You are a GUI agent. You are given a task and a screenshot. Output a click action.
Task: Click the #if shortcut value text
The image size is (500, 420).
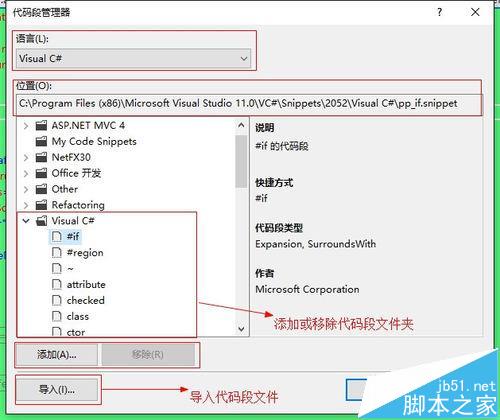pyautogui.click(x=261, y=198)
